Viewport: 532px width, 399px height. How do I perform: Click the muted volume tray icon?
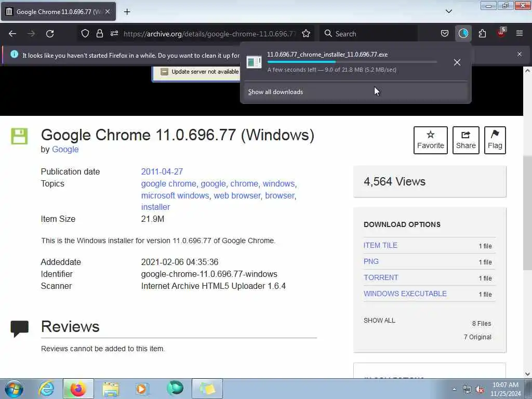(x=480, y=390)
